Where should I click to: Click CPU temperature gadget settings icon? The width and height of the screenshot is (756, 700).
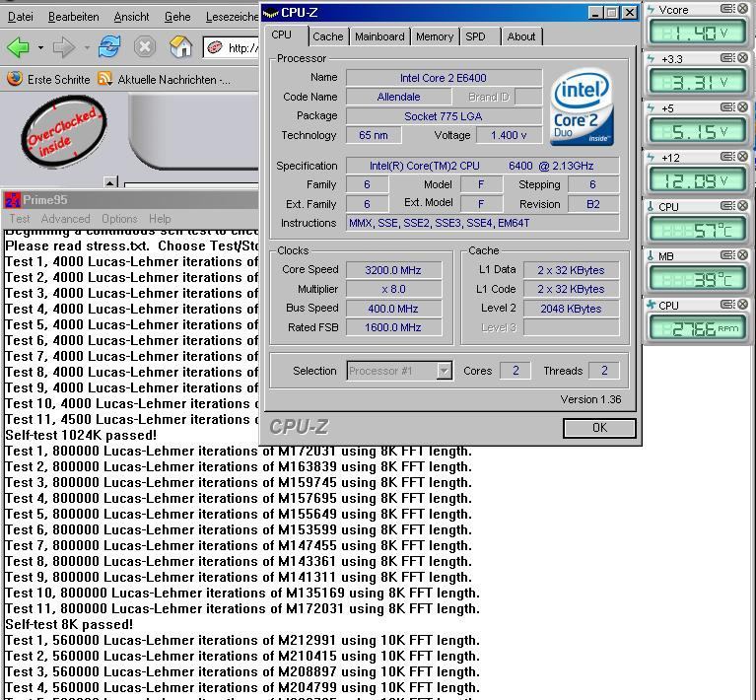tap(727, 205)
